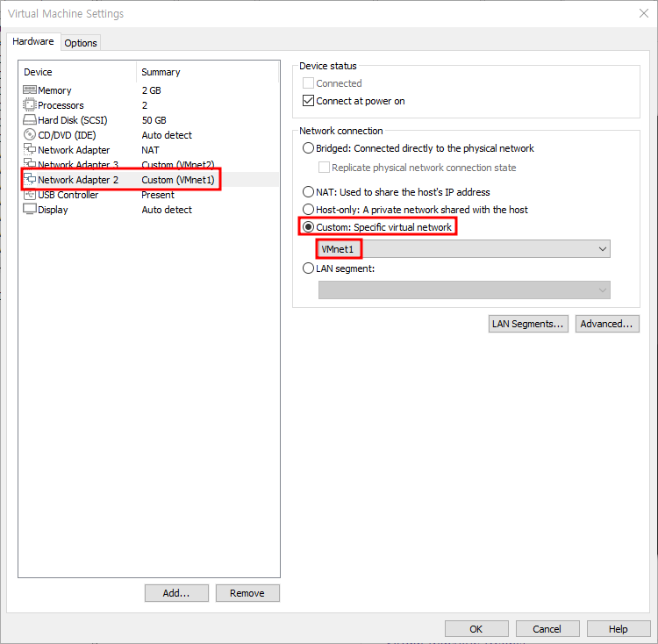
Task: Click Add... to add hardware
Action: [x=176, y=593]
